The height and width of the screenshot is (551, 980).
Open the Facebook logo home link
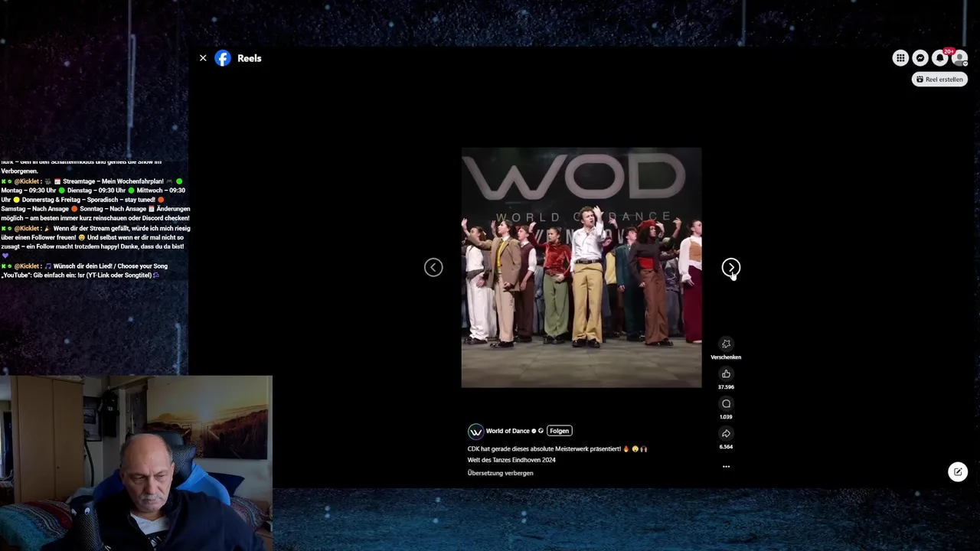[x=223, y=58]
